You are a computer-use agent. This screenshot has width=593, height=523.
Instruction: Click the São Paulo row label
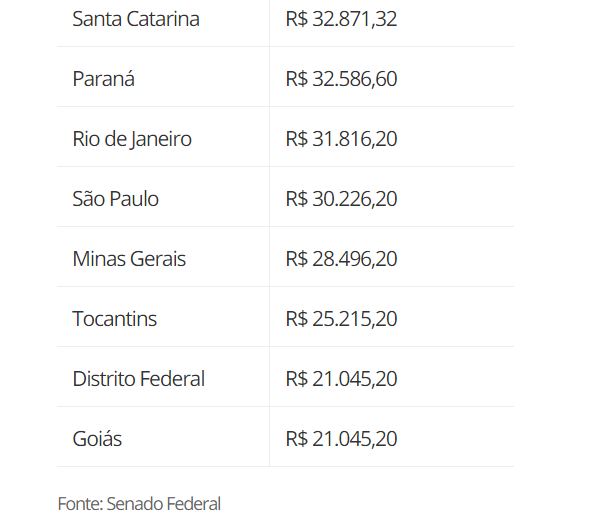coord(115,199)
